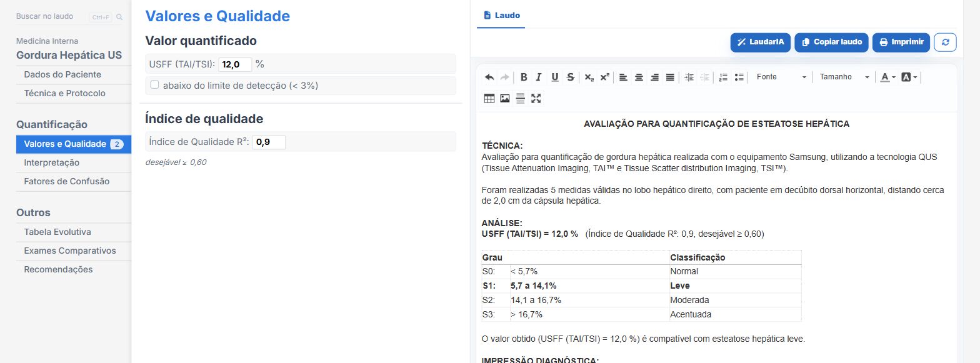
Task: Increase paragraph indent
Action: point(689,77)
